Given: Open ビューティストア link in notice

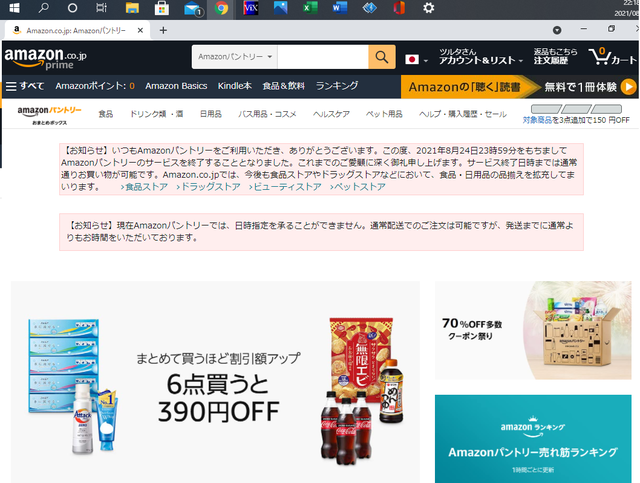Looking at the screenshot, I should coord(285,187).
